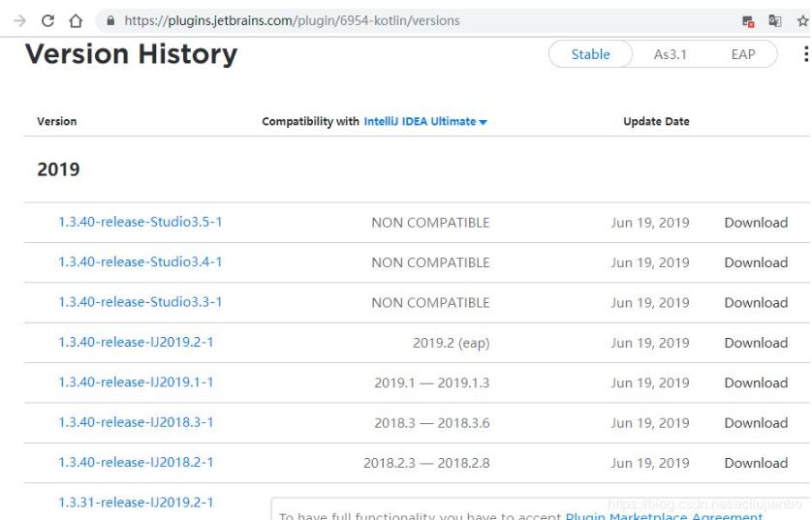This screenshot has width=812, height=520.
Task: Switch to the EAP channel tab
Action: pos(743,54)
